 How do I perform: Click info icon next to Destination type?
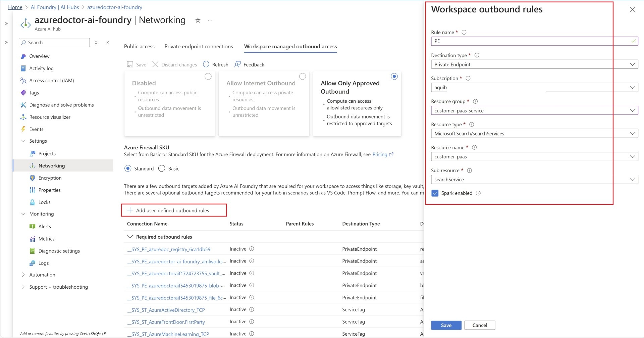477,55
